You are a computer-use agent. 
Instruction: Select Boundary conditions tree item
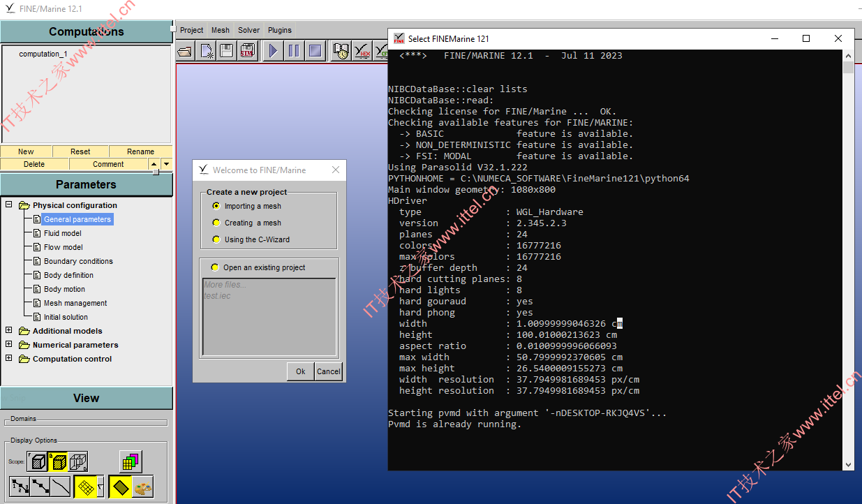coord(78,261)
